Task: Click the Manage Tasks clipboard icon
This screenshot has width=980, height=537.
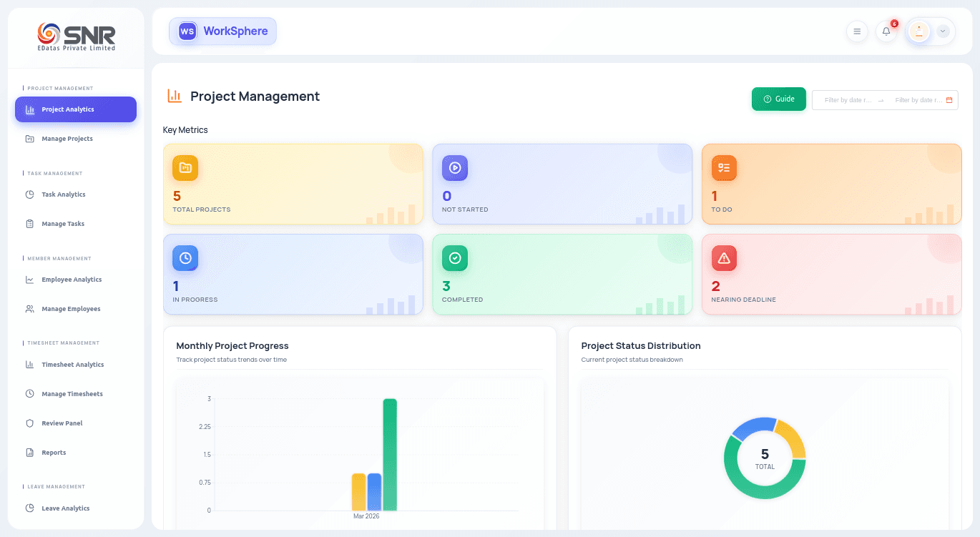Action: [30, 223]
